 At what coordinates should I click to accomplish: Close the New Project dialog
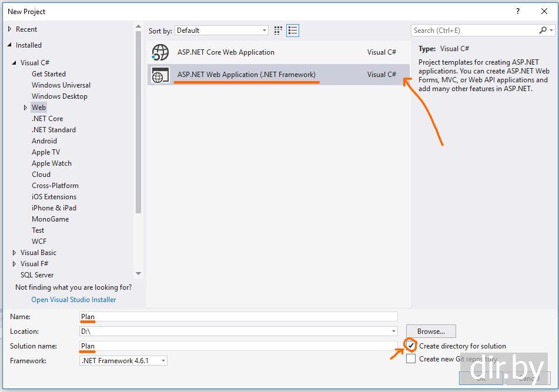click(x=544, y=11)
